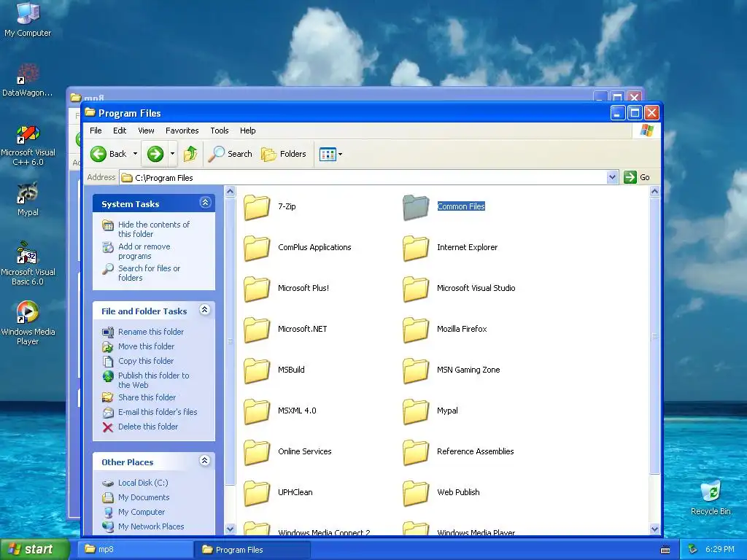Click Add or remove programs link
Image resolution: width=747 pixels, height=560 pixels.
(144, 251)
